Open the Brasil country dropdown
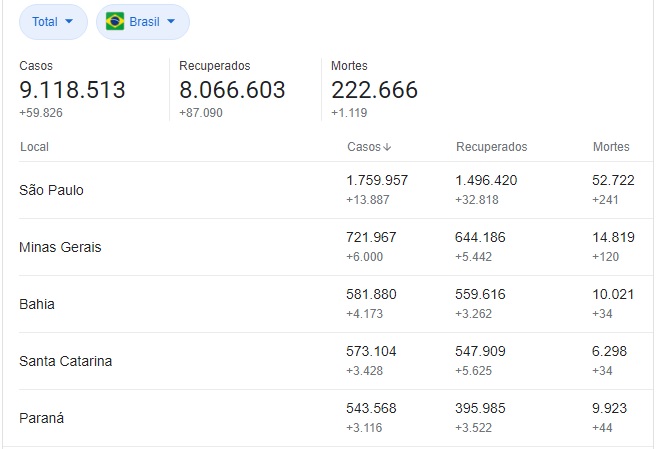Viewport: 662px width, 449px height. (x=143, y=22)
